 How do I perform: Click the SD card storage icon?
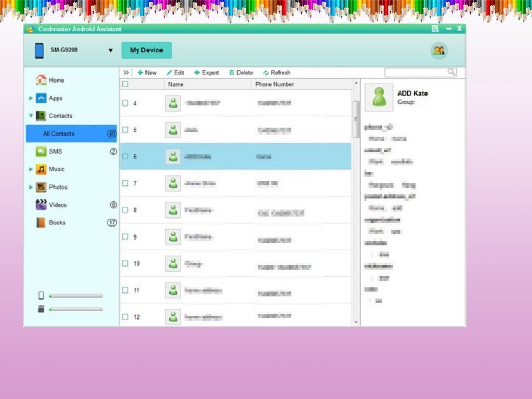point(41,309)
